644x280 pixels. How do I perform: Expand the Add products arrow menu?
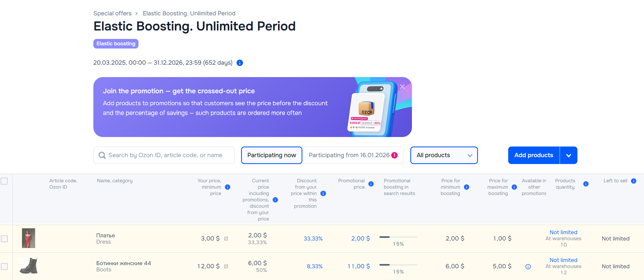[568, 155]
